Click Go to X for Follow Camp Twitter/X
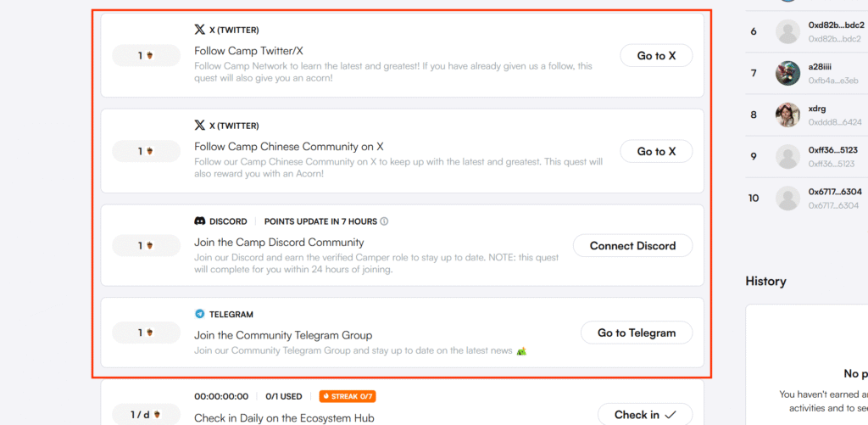Viewport: 868px width, 425px height. 656,55
